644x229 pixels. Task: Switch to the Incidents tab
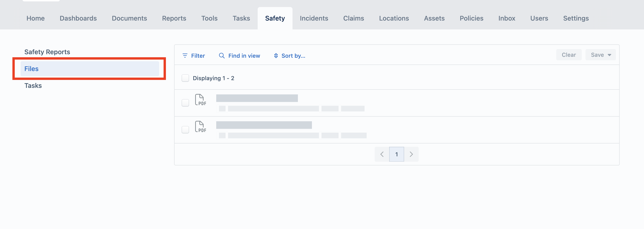pyautogui.click(x=314, y=18)
